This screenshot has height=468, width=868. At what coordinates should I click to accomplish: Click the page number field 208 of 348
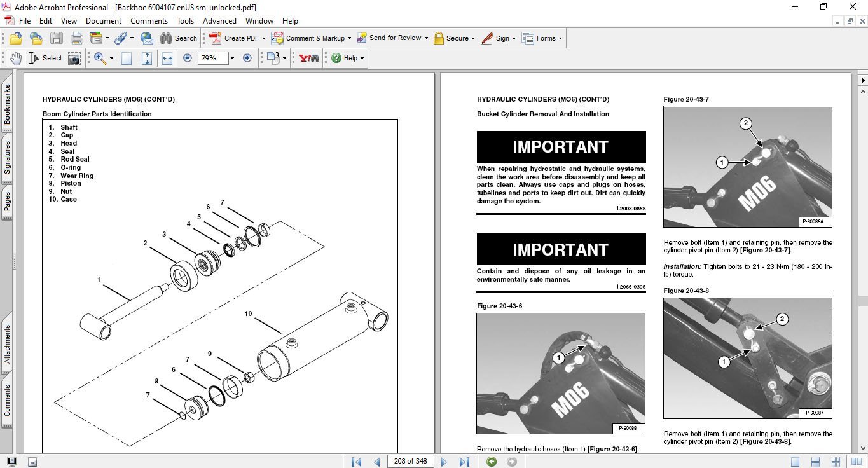click(x=410, y=462)
